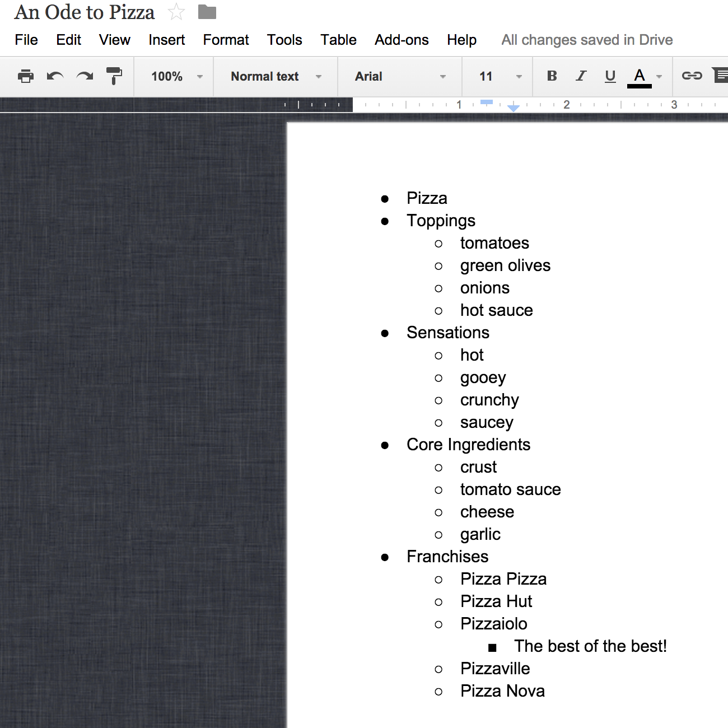Open the Edit menu
This screenshot has width=728, height=728.
click(x=69, y=40)
